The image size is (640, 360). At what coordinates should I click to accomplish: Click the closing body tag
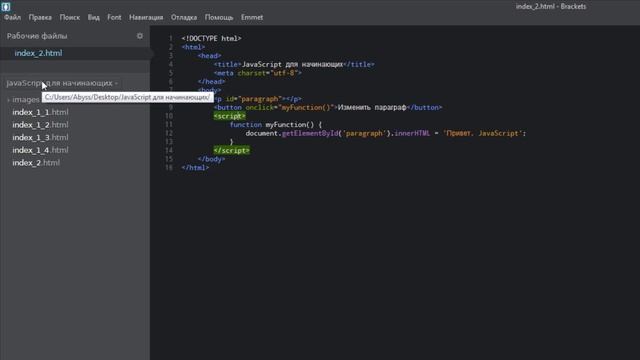coord(211,159)
